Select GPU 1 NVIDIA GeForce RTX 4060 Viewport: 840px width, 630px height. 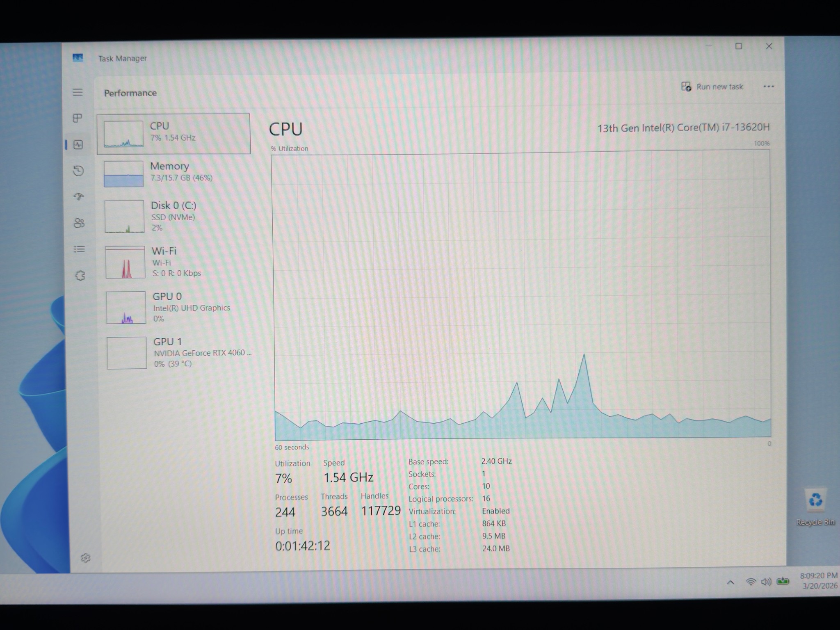(178, 352)
